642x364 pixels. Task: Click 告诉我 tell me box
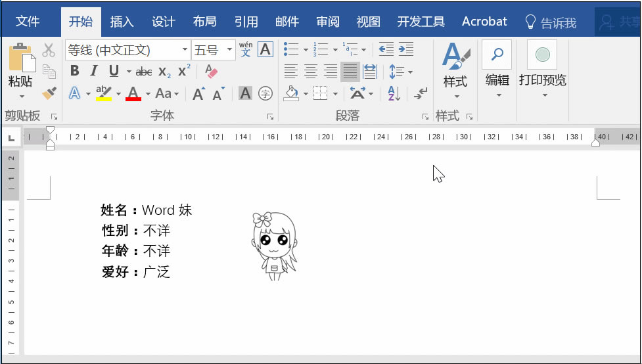click(551, 22)
